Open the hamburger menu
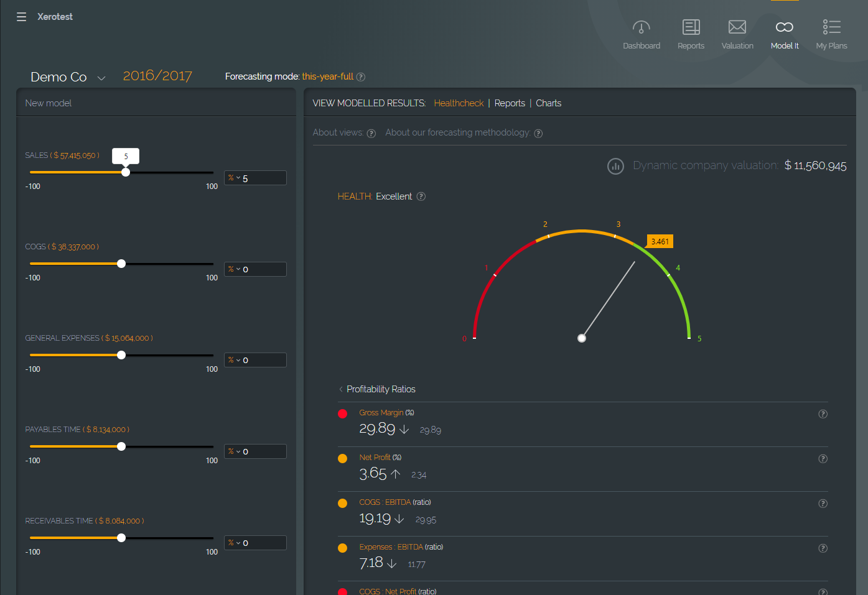Image resolution: width=868 pixels, height=595 pixels. (21, 17)
